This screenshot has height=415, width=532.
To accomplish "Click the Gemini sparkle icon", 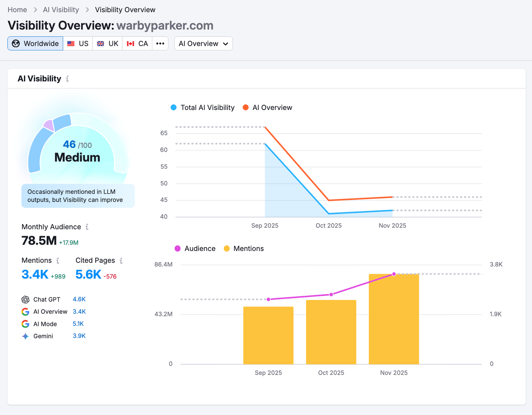I will (x=25, y=336).
